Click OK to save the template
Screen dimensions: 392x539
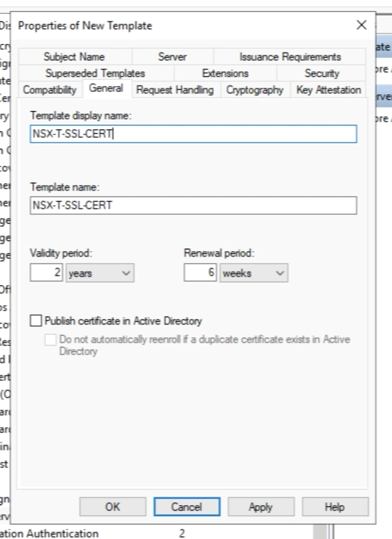pyautogui.click(x=112, y=507)
